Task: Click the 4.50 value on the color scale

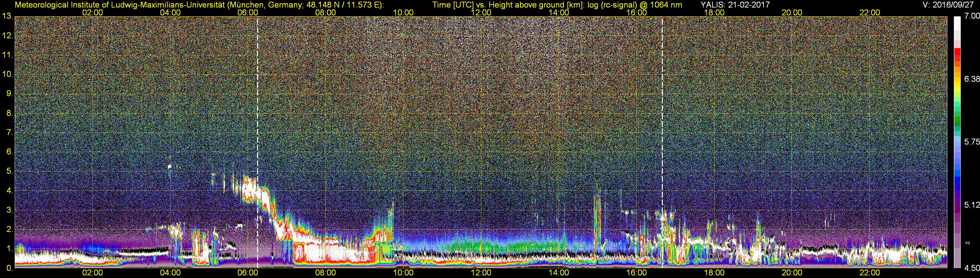Action: [x=972, y=268]
